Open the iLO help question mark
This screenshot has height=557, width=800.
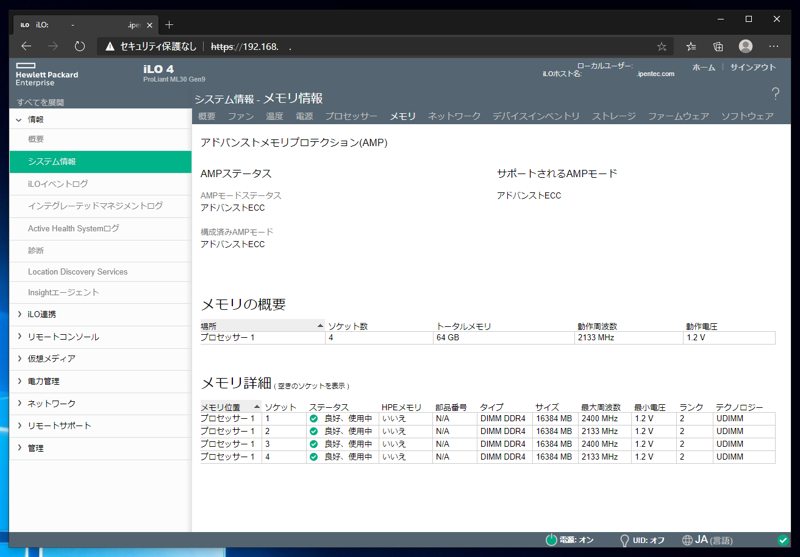(x=776, y=93)
